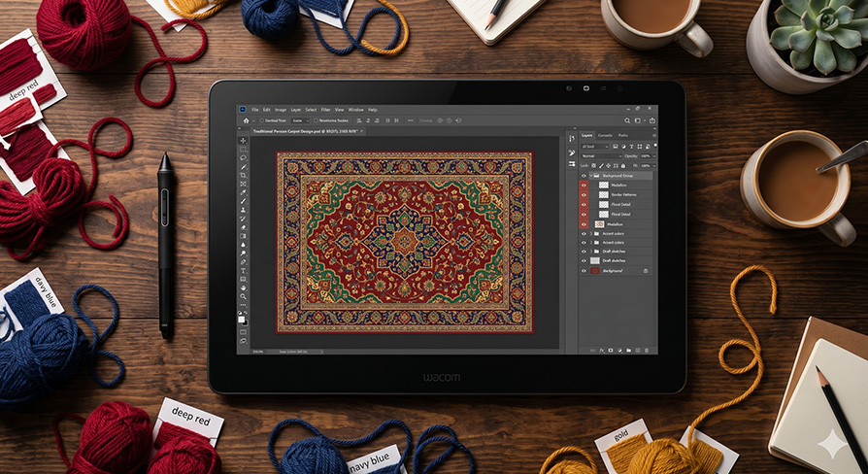Hide the upper Accent colors group
Viewport: 868px width, 474px height.
[584, 234]
